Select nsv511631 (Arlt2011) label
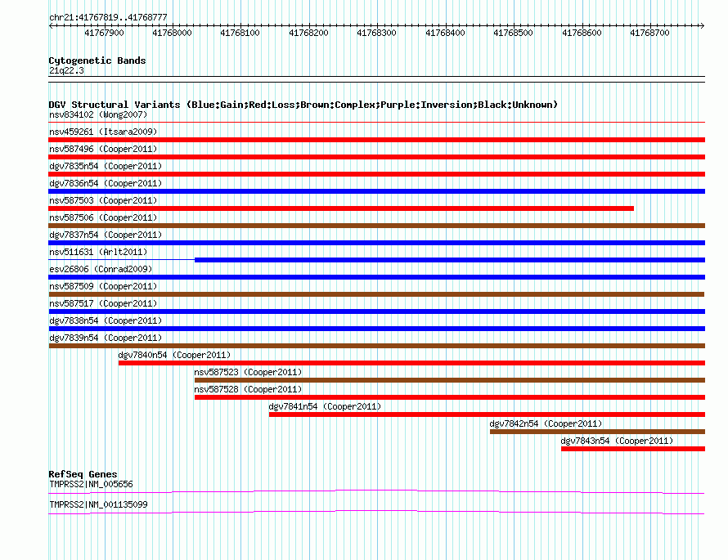728x560 pixels. 98,252
